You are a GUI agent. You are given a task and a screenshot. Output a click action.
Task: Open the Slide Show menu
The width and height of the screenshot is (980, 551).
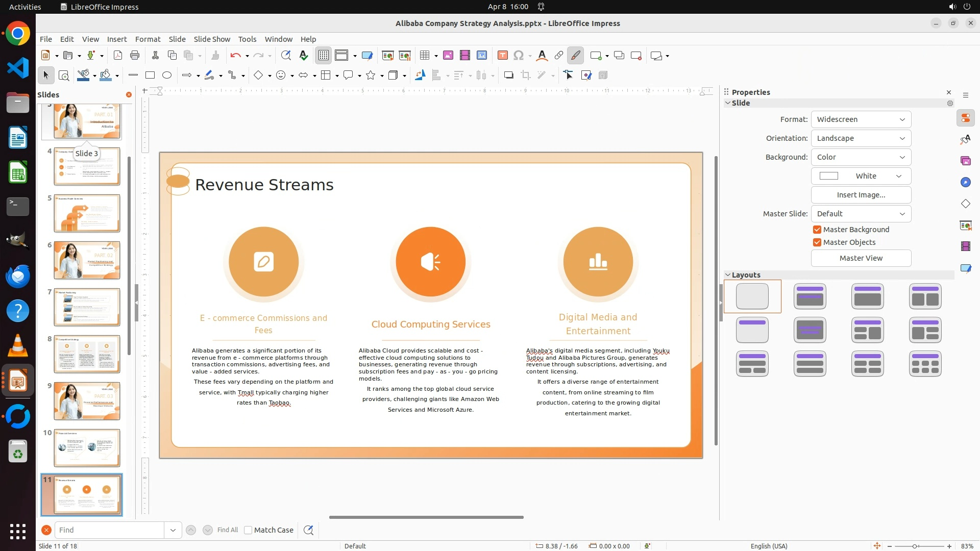point(212,39)
